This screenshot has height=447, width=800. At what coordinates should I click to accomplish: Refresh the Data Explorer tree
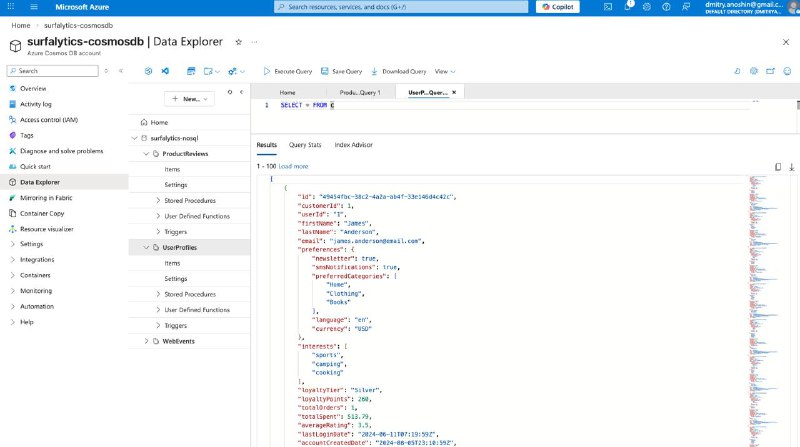tap(231, 92)
